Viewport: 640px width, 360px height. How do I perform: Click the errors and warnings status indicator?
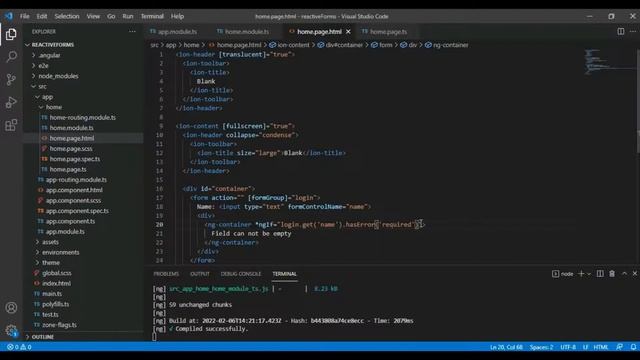19,347
